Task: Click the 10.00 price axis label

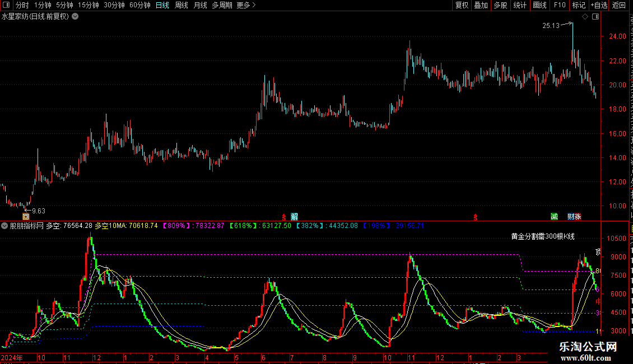Action: (617, 206)
